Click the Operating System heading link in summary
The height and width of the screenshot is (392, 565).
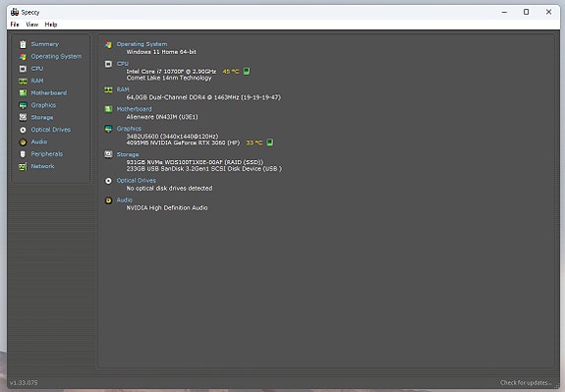141,44
